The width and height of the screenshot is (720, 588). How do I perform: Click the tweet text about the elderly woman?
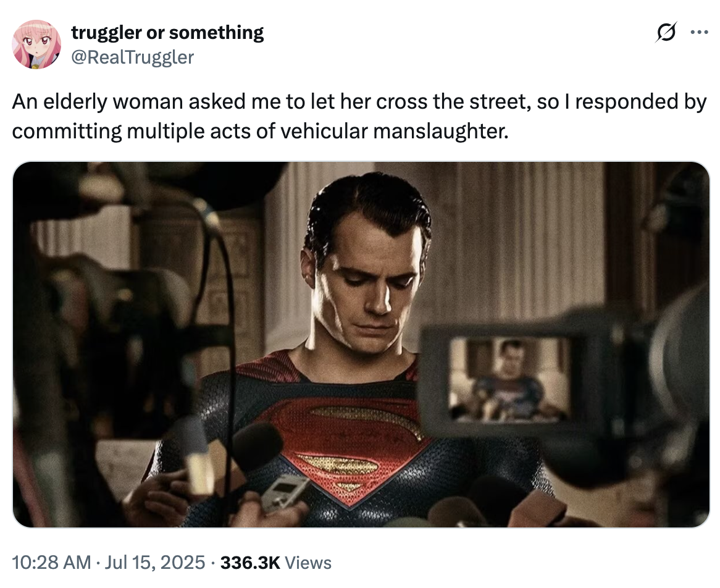[359, 116]
